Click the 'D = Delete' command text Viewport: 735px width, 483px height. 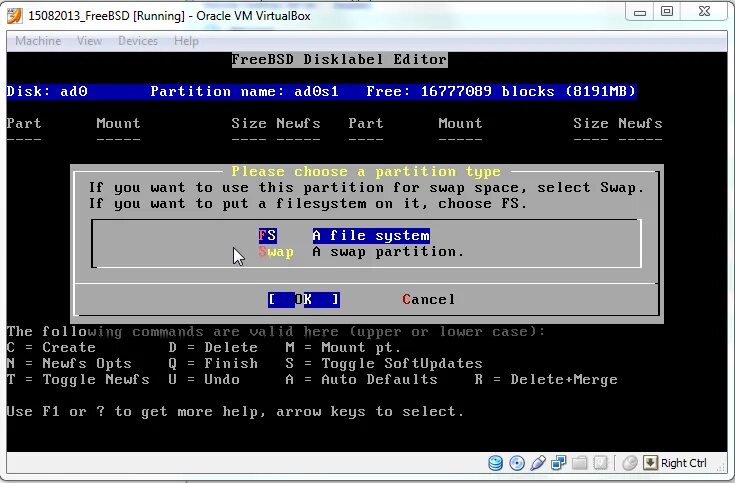(213, 347)
